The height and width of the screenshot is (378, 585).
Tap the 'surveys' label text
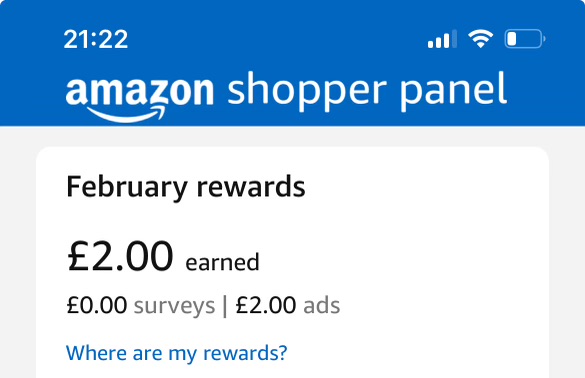coord(175,306)
